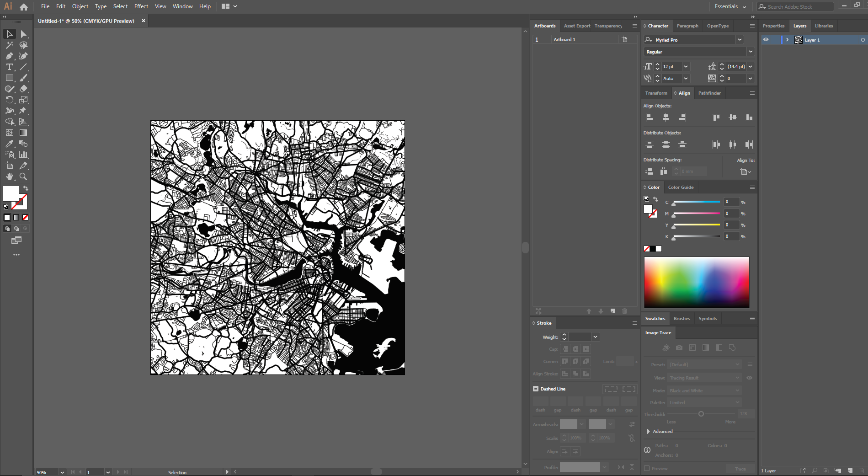Select the Hand tool
This screenshot has height=476, width=868.
(10, 176)
